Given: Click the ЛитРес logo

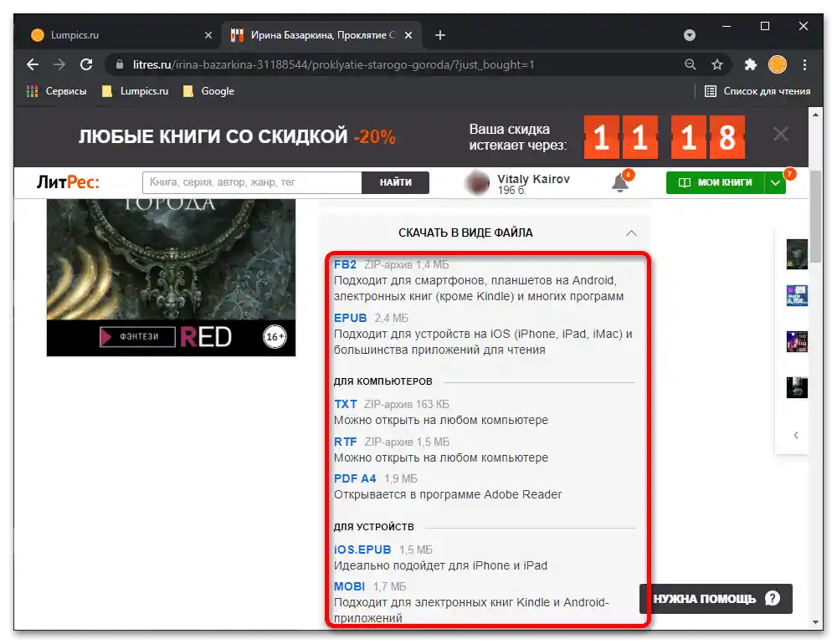Looking at the screenshot, I should click(x=68, y=182).
